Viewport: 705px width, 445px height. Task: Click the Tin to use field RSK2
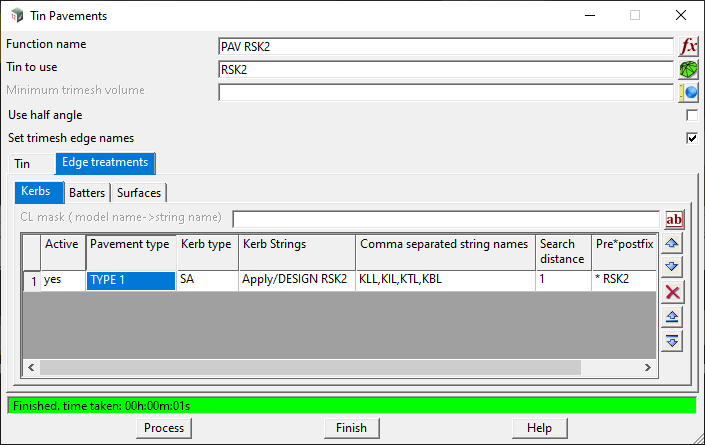pos(446,70)
